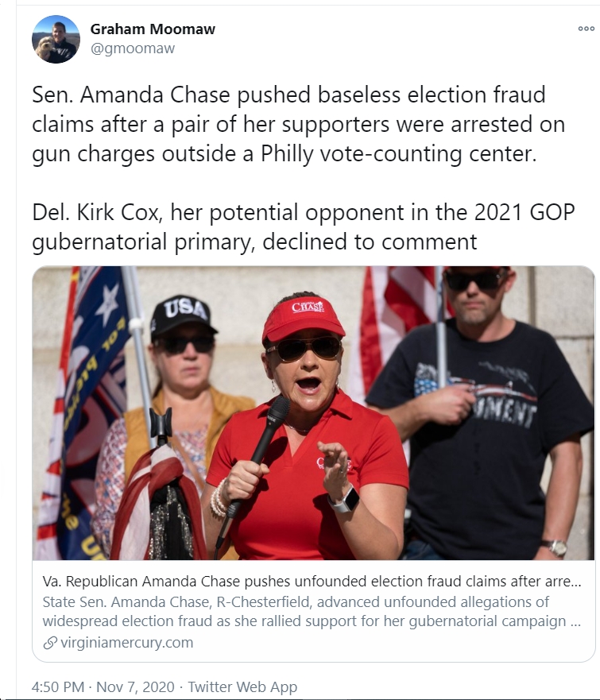Open the rally photo in the link card
600x700 pixels.
click(x=313, y=413)
